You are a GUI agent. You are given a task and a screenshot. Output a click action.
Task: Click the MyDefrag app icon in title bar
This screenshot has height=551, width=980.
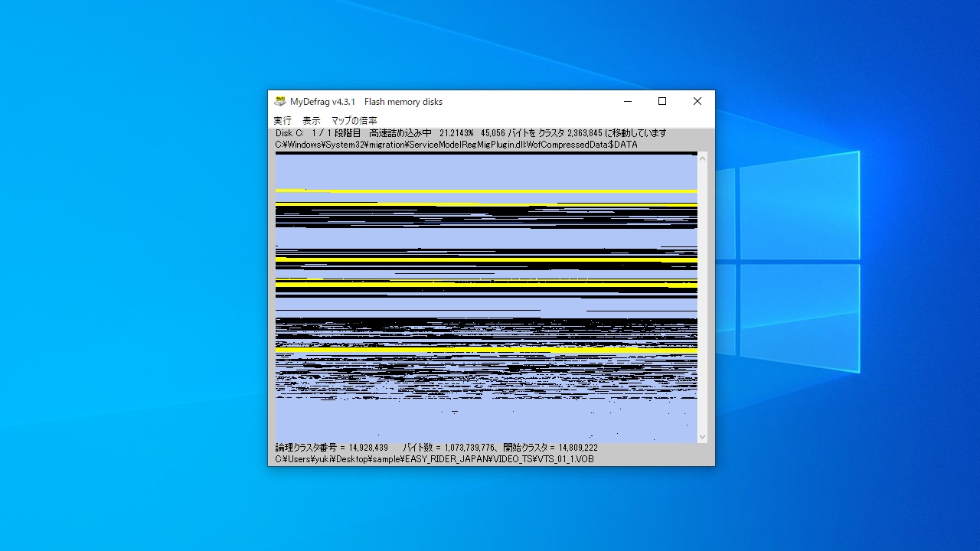tap(280, 101)
